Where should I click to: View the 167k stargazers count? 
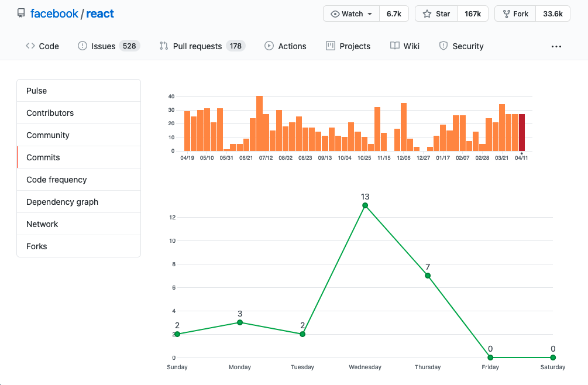[x=473, y=14]
